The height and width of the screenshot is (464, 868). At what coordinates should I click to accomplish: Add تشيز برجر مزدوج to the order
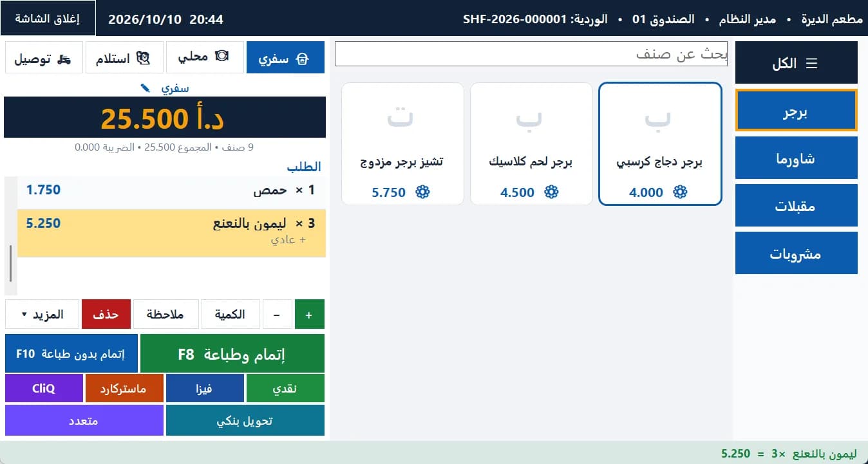click(x=402, y=144)
